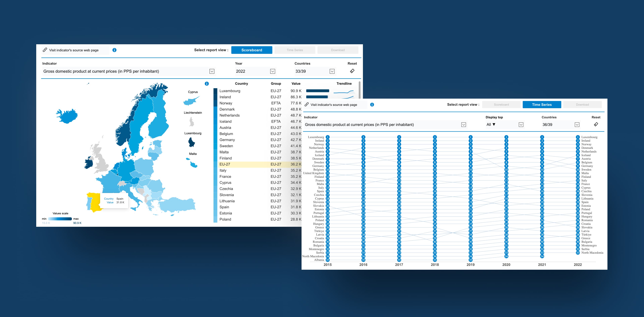
Task: Click the reset eraser icon in the scoreboard panel
Action: 352,71
